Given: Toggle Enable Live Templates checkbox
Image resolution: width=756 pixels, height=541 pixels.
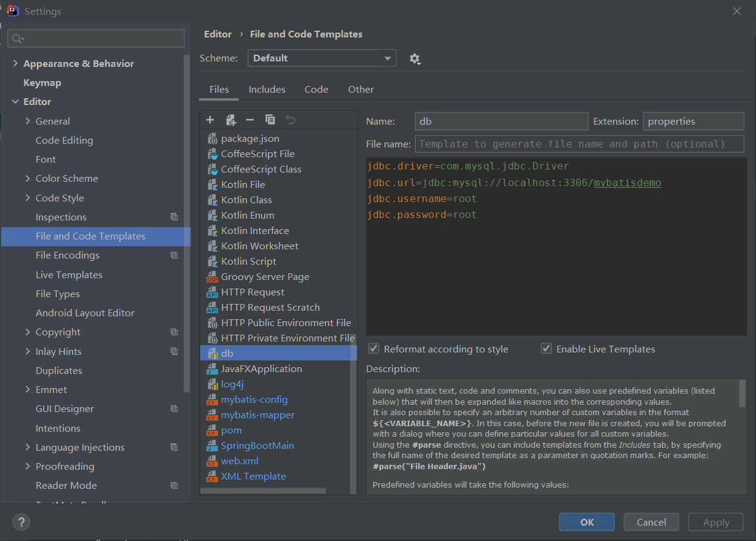Looking at the screenshot, I should [546, 349].
